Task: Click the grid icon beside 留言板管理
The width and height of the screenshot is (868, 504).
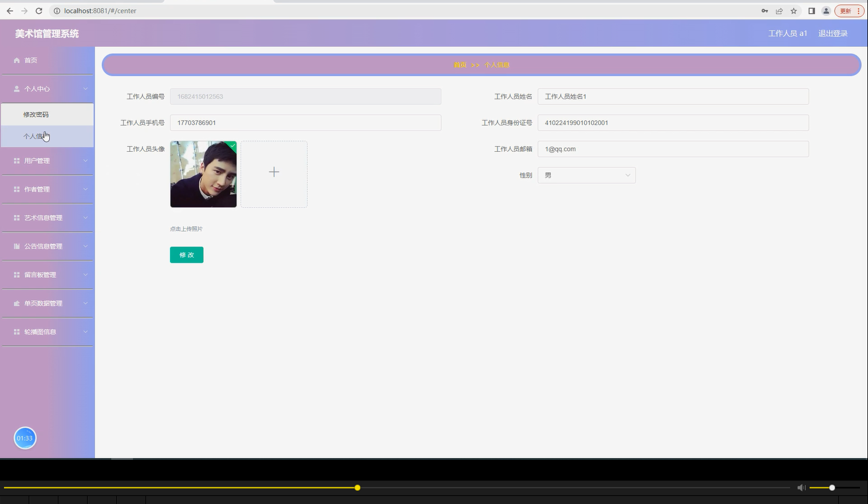Action: pos(17,275)
